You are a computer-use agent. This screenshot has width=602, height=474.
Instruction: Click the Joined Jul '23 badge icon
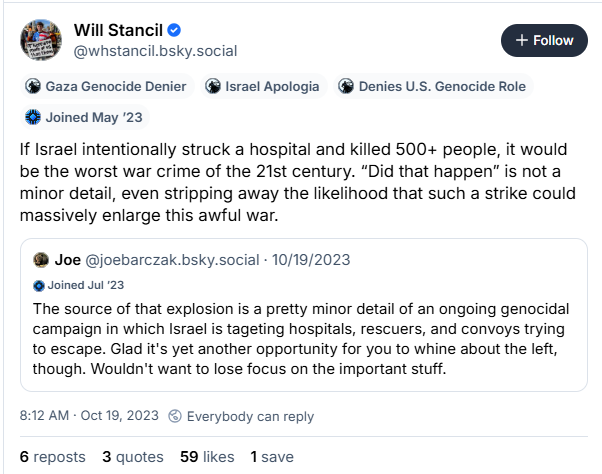[39, 286]
